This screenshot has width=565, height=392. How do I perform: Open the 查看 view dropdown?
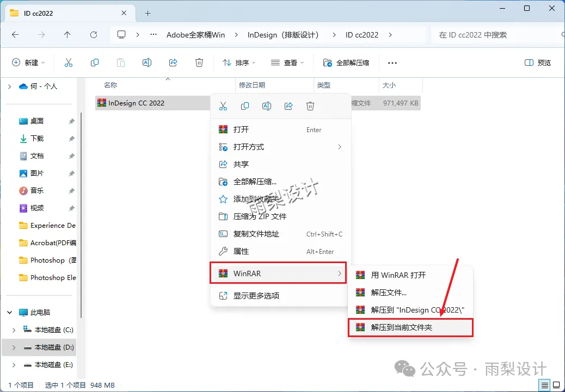[287, 63]
